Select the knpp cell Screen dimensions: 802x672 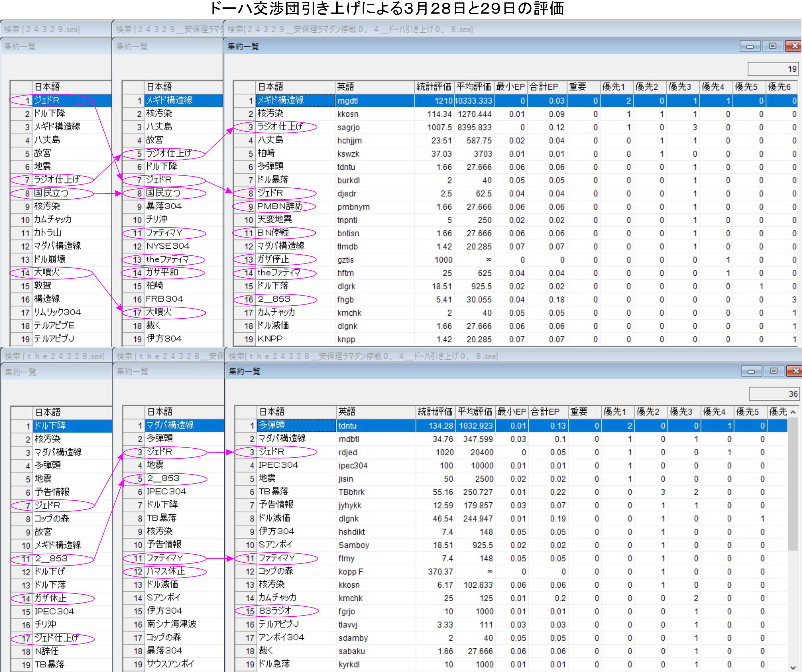coord(375,340)
